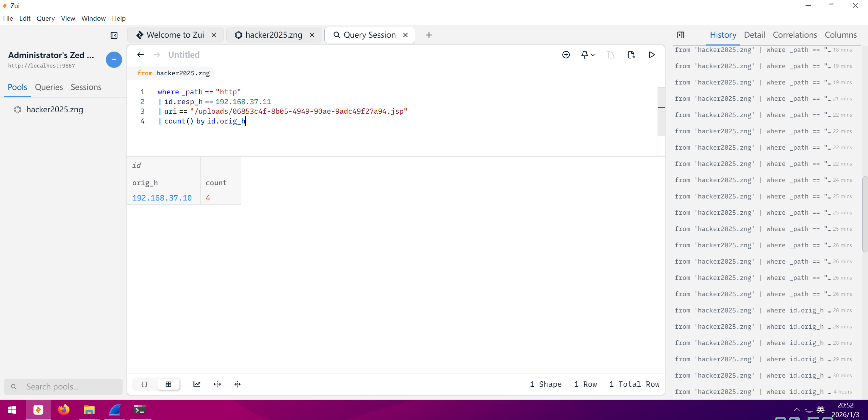Switch results to inspector braces view
This screenshot has width=868, height=420.
[x=144, y=384]
